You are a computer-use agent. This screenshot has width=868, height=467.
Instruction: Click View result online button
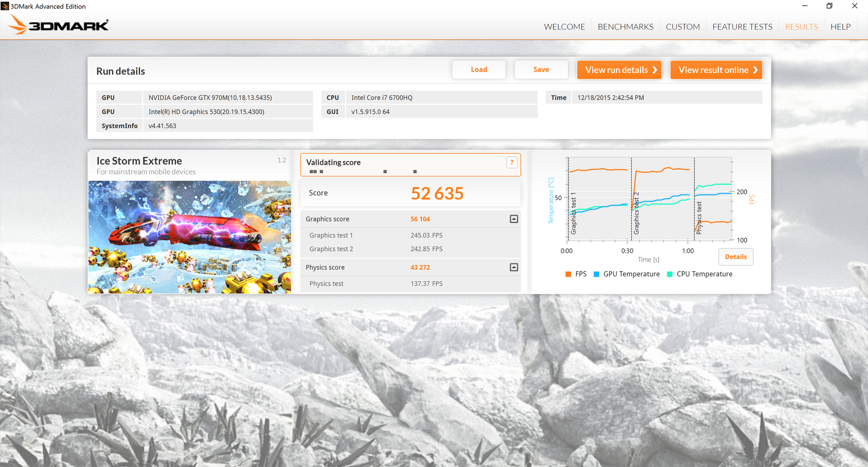point(716,70)
